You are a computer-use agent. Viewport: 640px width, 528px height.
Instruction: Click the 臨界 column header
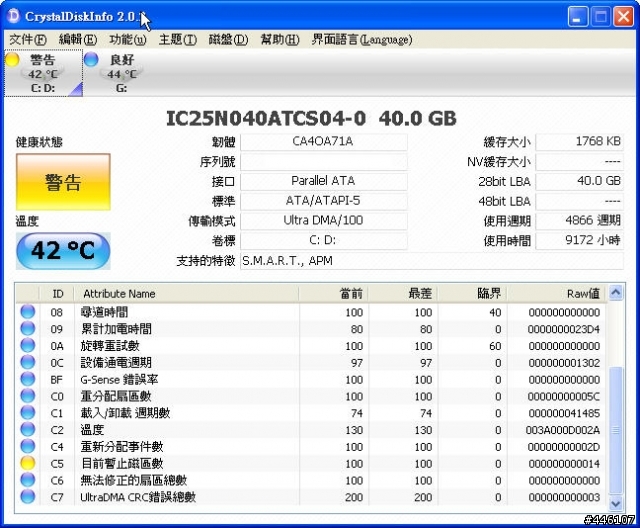472,294
